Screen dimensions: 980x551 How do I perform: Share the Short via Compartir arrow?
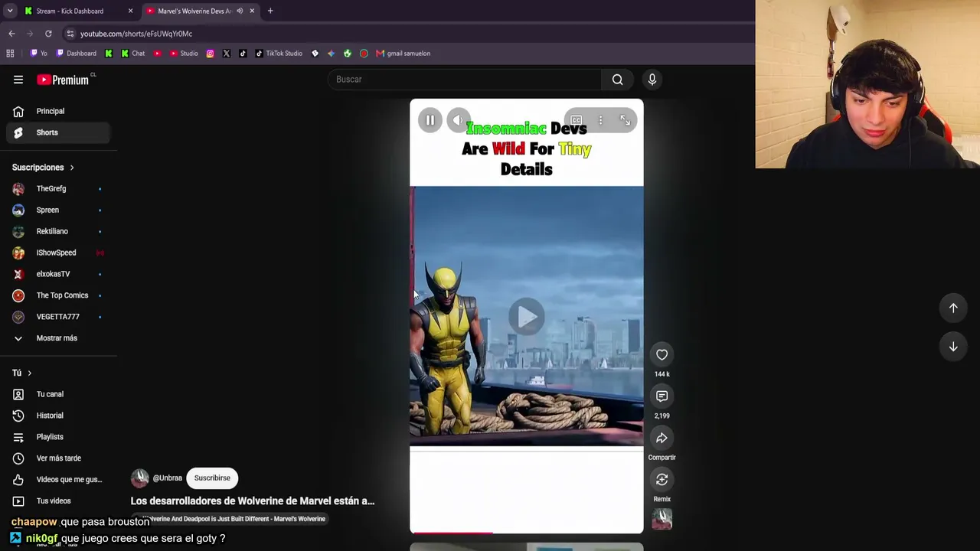pyautogui.click(x=661, y=438)
